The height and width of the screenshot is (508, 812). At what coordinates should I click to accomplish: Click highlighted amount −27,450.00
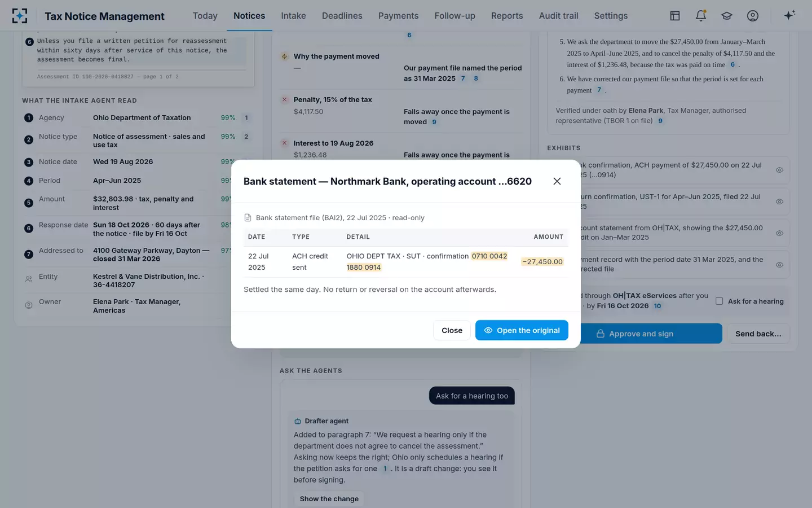(x=542, y=262)
